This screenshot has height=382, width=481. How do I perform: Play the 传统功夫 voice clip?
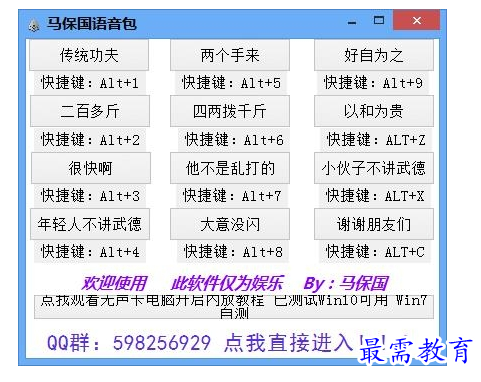[89, 55]
